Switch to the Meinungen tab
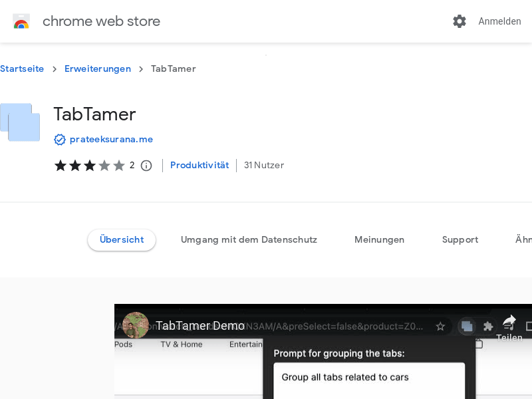The width and height of the screenshot is (532, 399). pyautogui.click(x=379, y=240)
